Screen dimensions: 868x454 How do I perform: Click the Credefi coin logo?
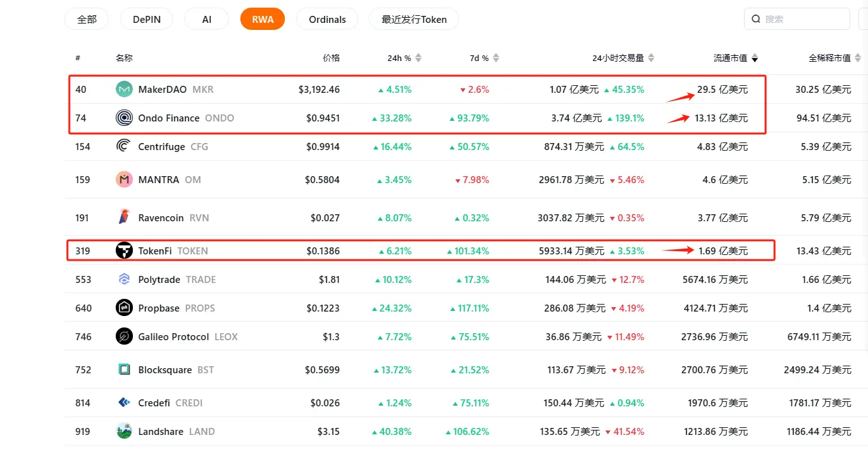(x=124, y=402)
